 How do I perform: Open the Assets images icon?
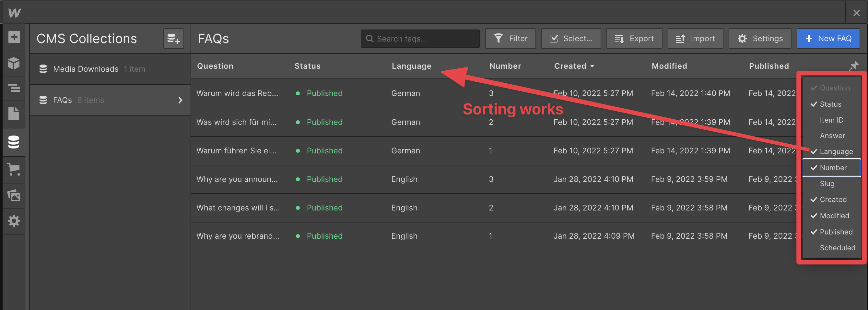pos(14,195)
